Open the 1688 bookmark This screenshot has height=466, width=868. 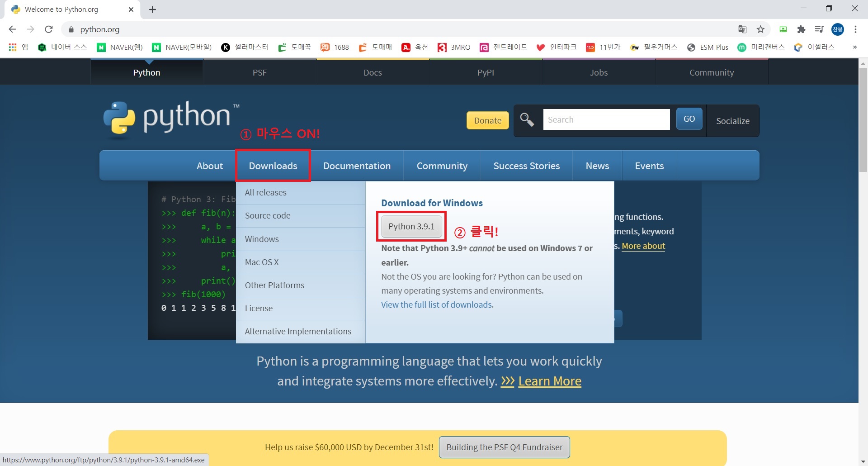click(335, 47)
